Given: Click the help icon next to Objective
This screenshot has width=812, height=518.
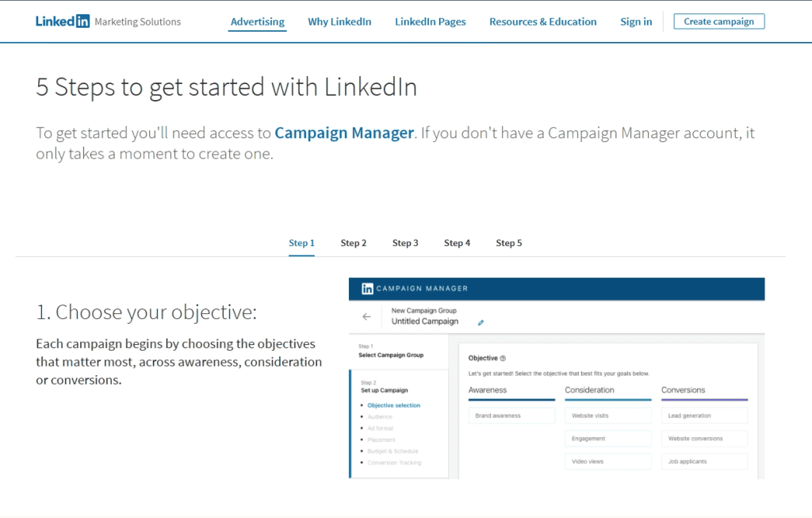Looking at the screenshot, I should click(x=503, y=358).
